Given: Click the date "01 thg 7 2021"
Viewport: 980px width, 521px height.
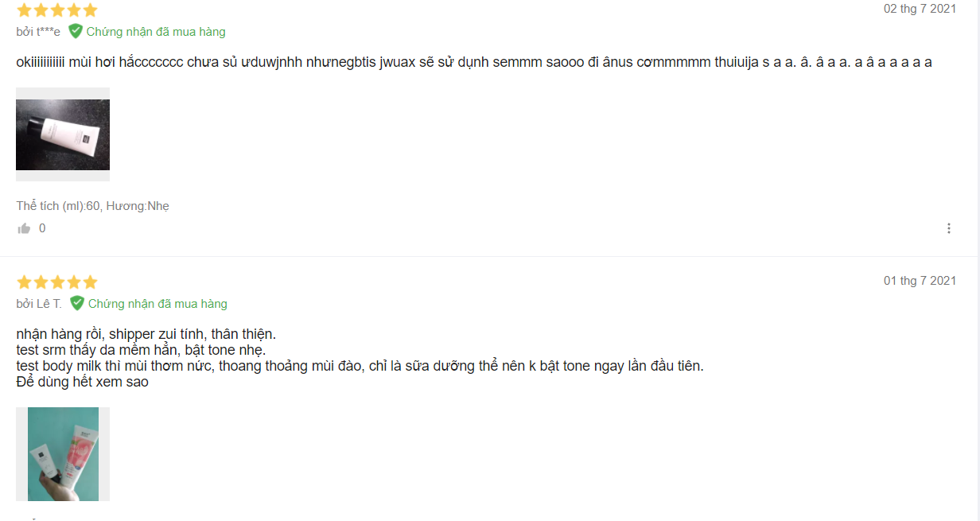Looking at the screenshot, I should [x=920, y=281].
